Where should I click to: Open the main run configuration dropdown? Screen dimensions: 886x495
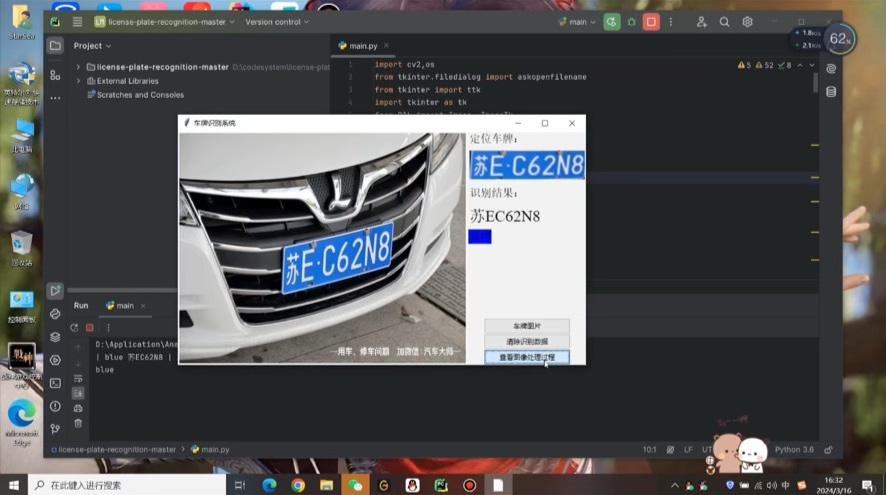point(577,22)
